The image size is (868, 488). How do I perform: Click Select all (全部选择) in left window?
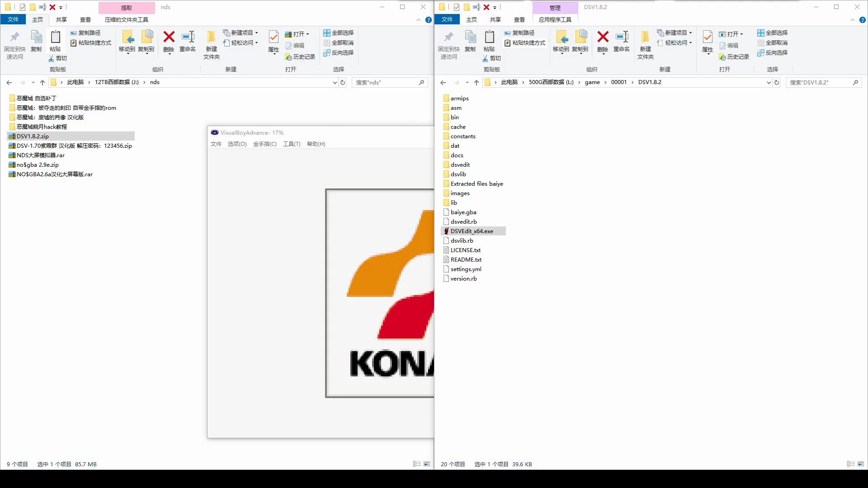click(x=338, y=33)
